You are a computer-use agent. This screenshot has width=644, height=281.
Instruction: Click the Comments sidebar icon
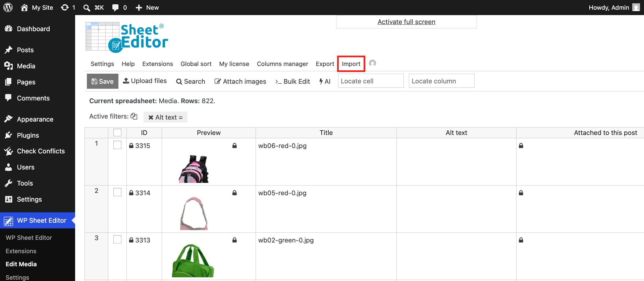tap(9, 98)
